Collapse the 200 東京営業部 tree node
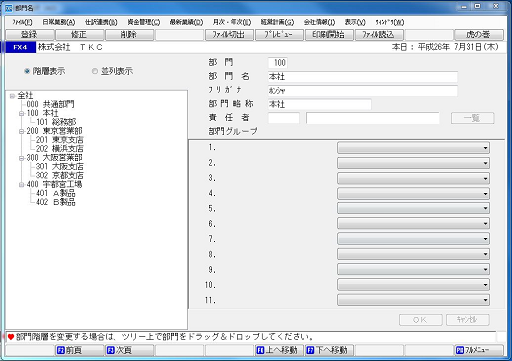Viewport: 512px width, 361px height. pos(21,131)
